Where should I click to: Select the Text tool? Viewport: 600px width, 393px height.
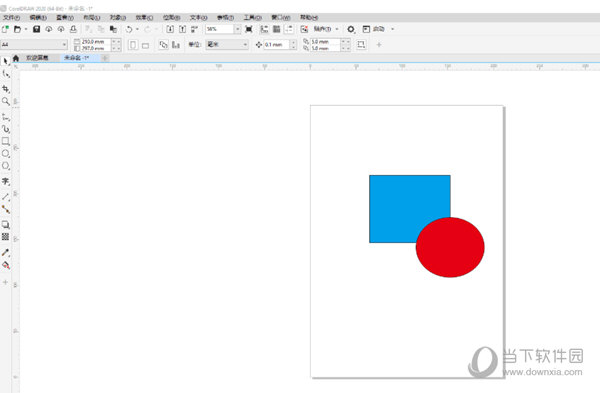pyautogui.click(x=5, y=181)
